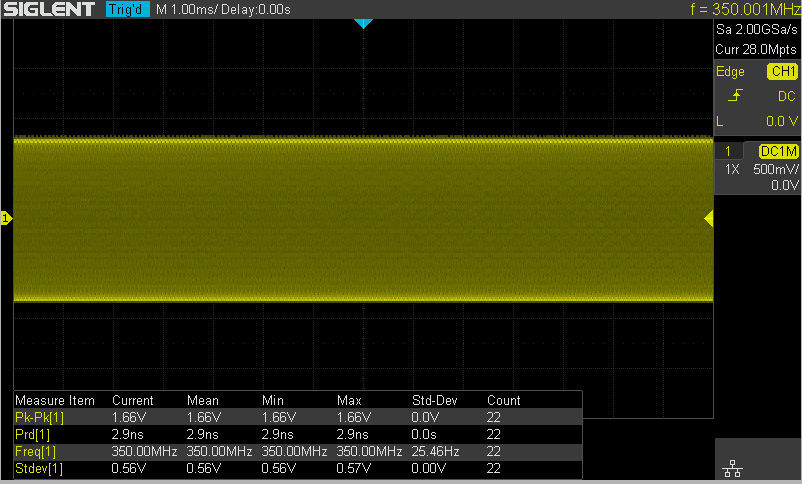Open the 500mV/ vertical scale setting
Image resolution: width=802 pixels, height=484 pixels.
(776, 169)
